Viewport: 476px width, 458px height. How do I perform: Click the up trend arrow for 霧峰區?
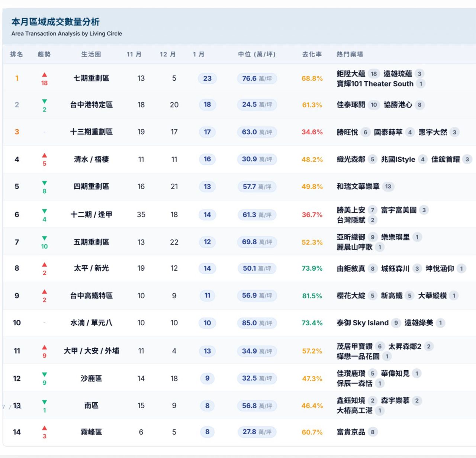tap(44, 428)
